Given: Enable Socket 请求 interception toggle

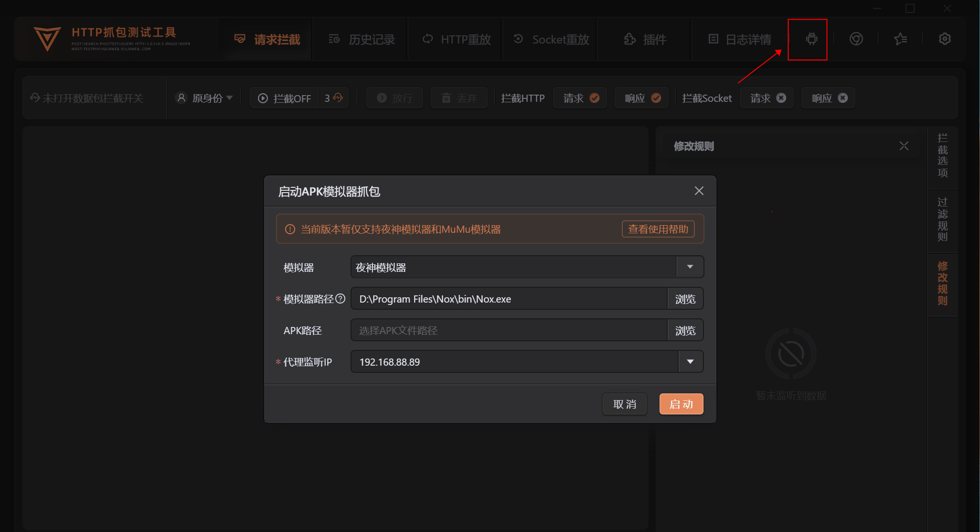Looking at the screenshot, I should (x=781, y=98).
